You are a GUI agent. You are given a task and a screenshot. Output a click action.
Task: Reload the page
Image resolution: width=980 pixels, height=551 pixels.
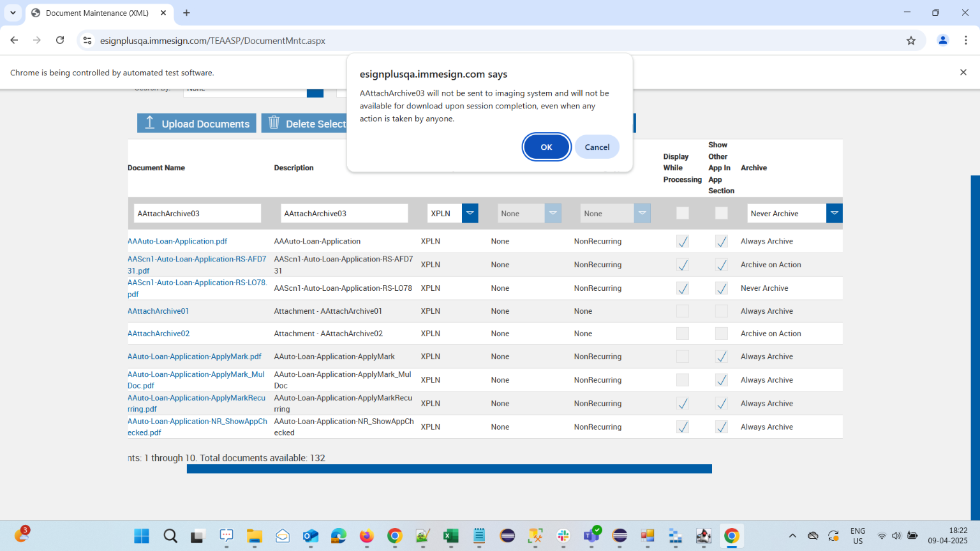tap(60, 40)
